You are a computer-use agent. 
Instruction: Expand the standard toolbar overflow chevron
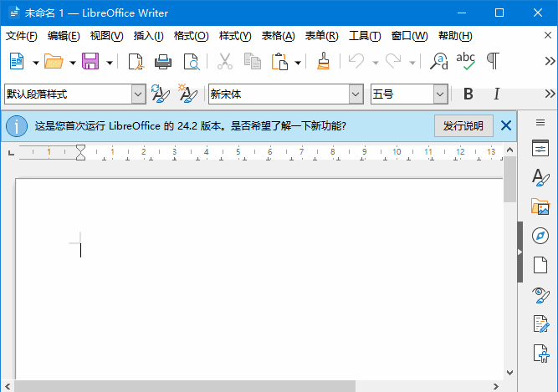550,61
